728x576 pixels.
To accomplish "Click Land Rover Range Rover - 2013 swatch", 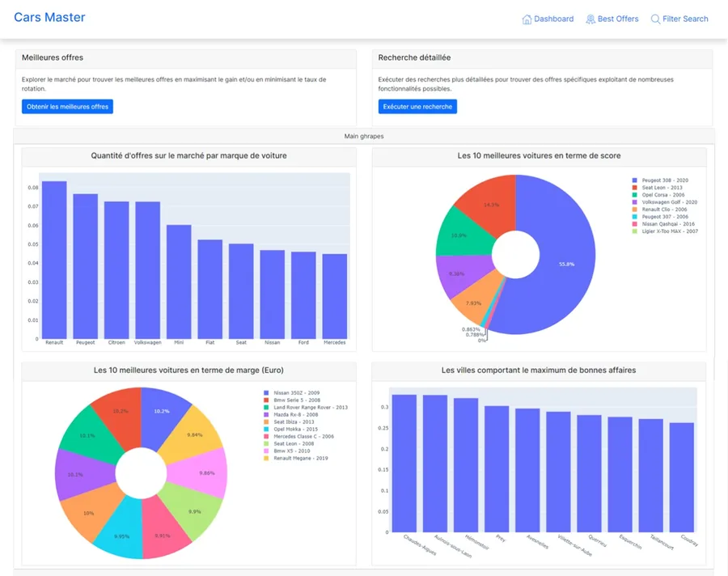I will 266,408.
